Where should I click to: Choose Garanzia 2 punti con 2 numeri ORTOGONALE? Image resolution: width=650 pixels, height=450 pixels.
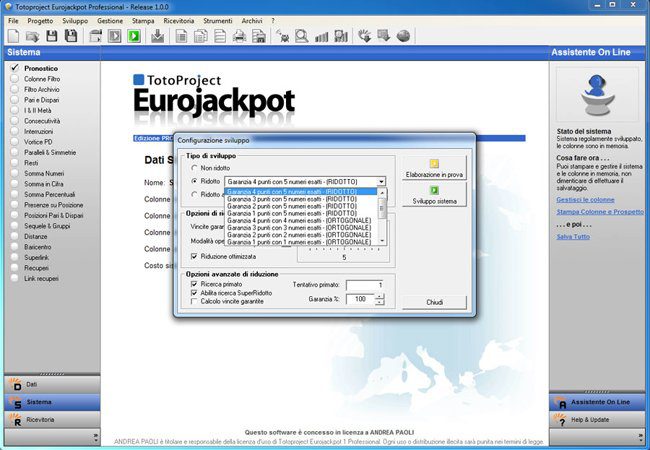tap(301, 235)
